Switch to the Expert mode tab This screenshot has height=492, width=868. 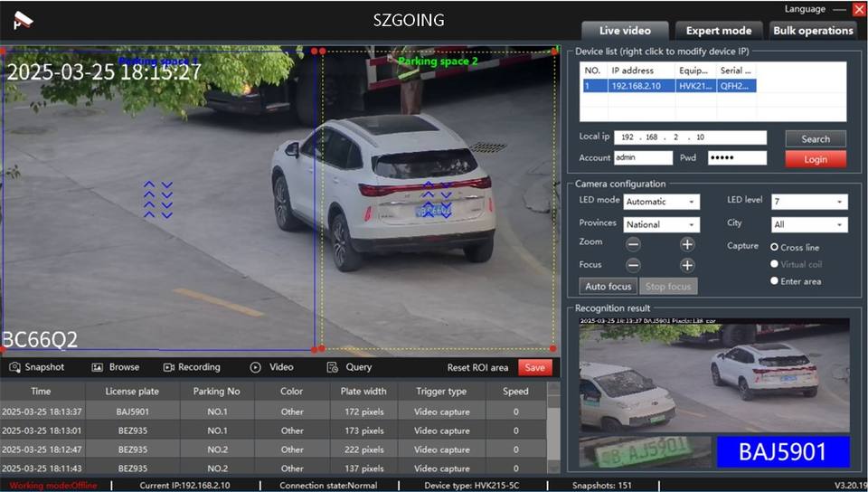tap(718, 31)
